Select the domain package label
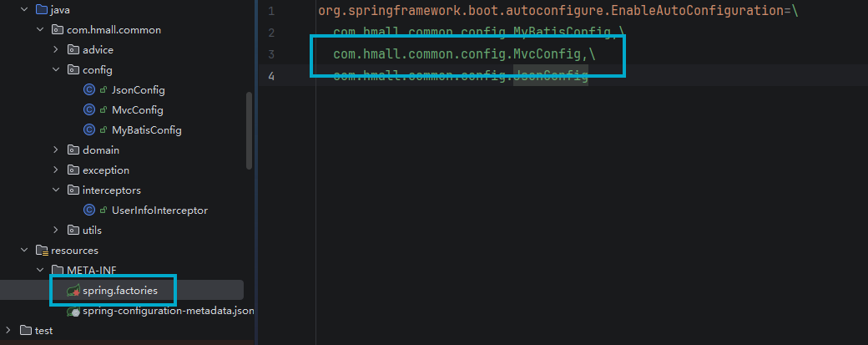This screenshot has width=868, height=345. click(x=101, y=150)
